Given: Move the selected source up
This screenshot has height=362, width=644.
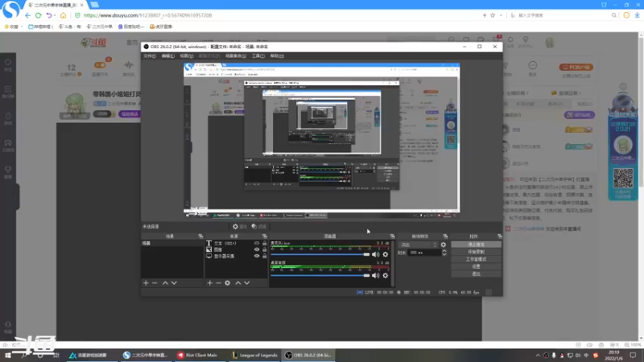Looking at the screenshot, I should pos(237,283).
